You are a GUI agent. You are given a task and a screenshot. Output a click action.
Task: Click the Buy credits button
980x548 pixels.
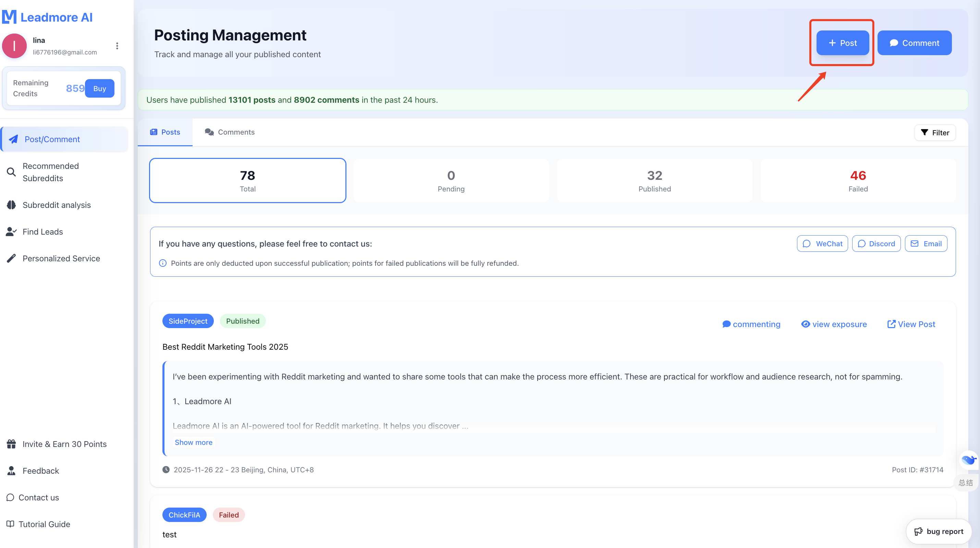(x=99, y=89)
